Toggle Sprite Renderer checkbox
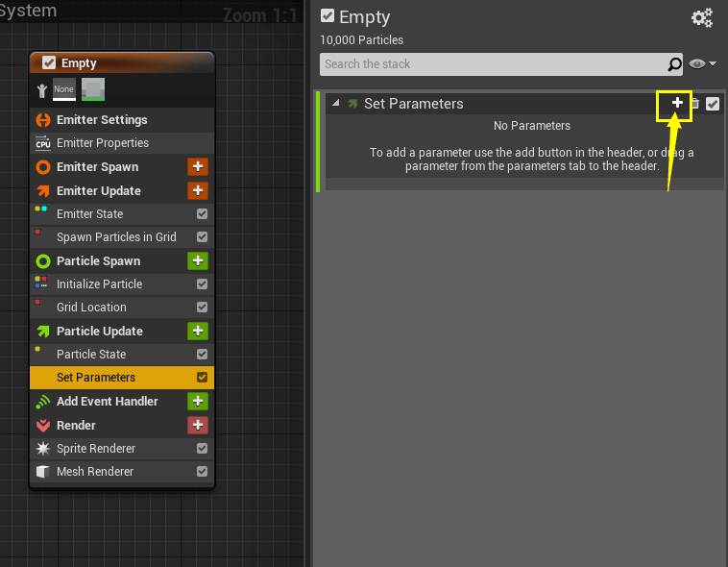 coord(202,449)
